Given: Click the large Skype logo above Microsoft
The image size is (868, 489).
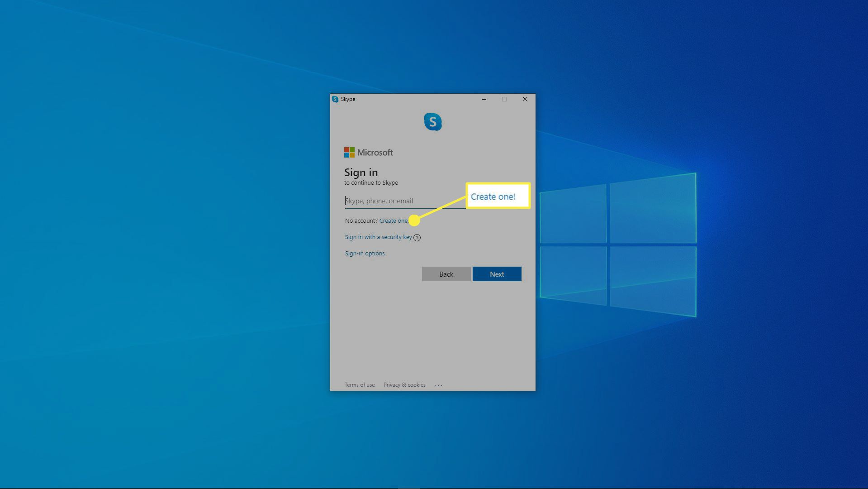Looking at the screenshot, I should (432, 122).
